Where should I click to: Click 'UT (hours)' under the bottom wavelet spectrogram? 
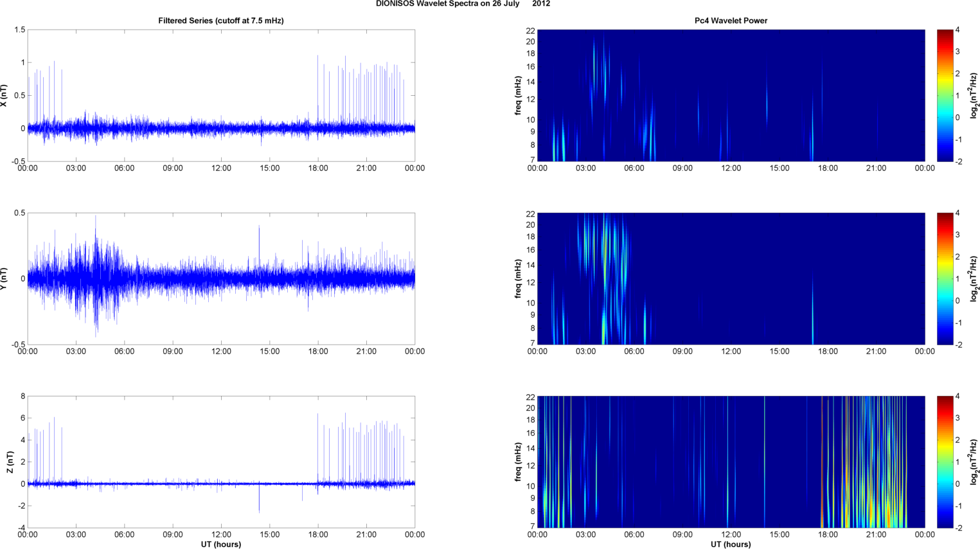point(731,544)
